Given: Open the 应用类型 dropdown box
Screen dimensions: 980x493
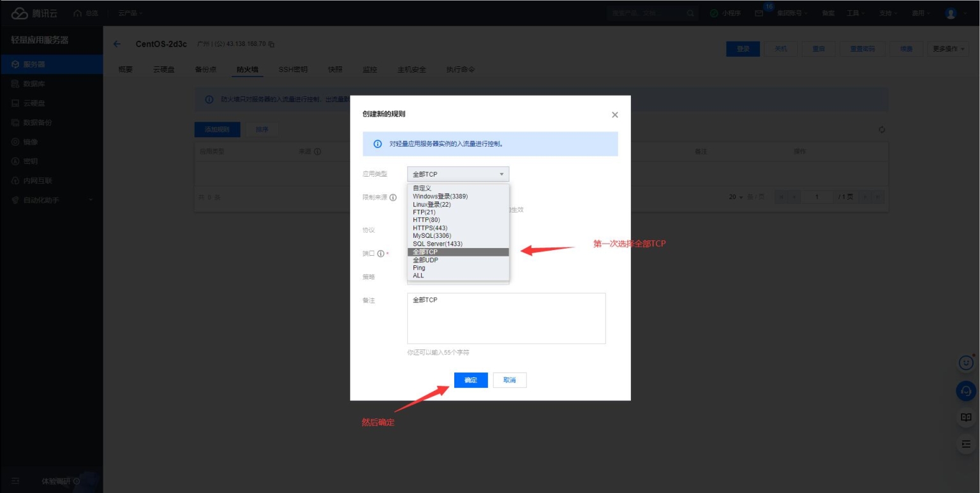Looking at the screenshot, I should (458, 174).
